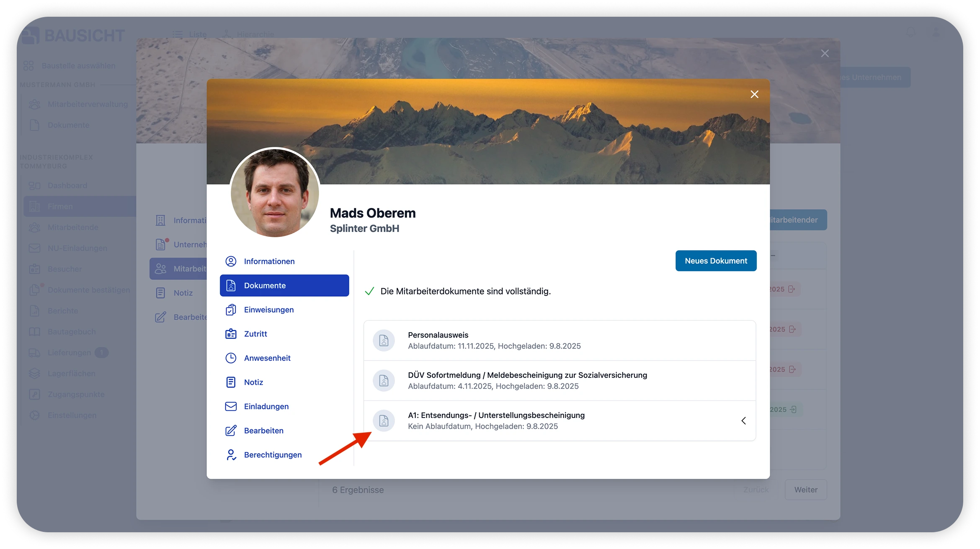Click the Anwesenheit clock icon
980x549 pixels.
231,358
